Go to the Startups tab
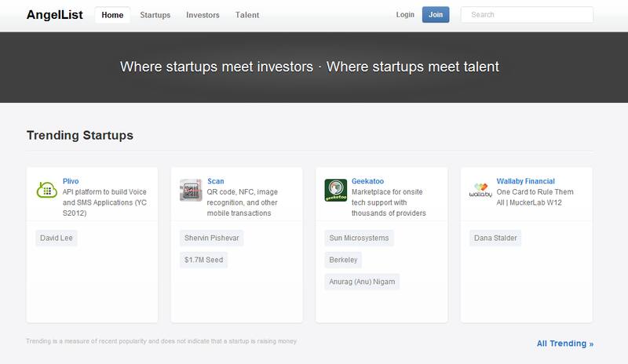Image resolution: width=628 pixels, height=364 pixels. click(155, 15)
